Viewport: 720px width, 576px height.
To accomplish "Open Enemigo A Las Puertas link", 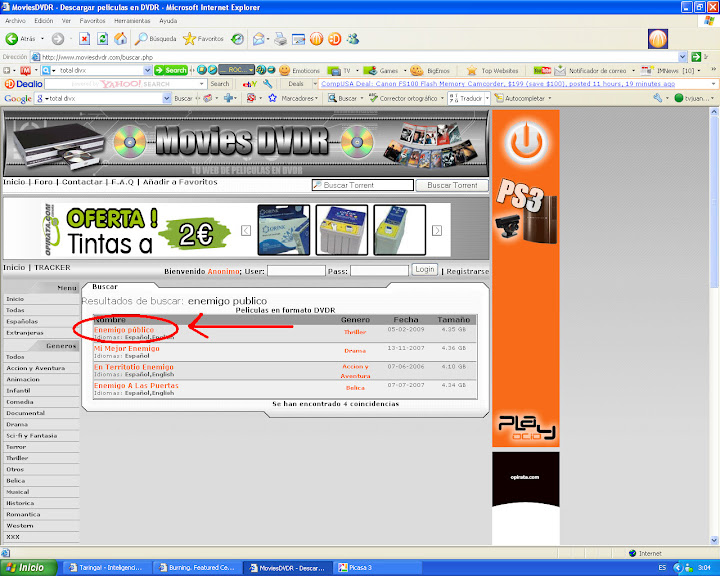I will click(x=136, y=386).
